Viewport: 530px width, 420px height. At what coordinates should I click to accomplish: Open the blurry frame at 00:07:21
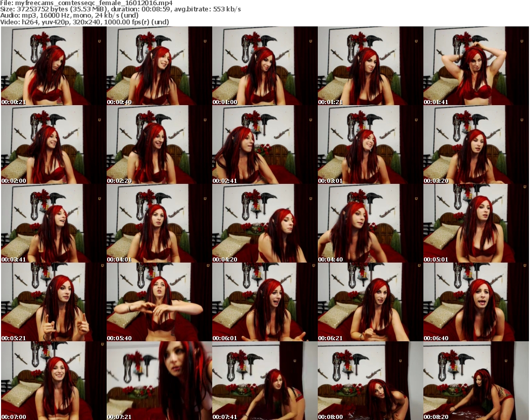coord(159,381)
